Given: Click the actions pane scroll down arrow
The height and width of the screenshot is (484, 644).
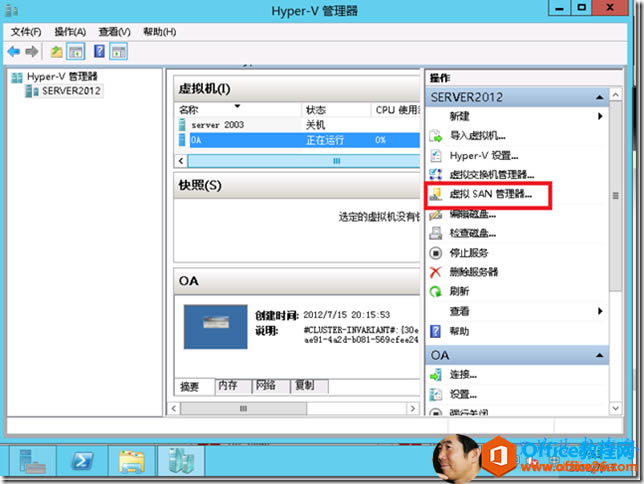Looking at the screenshot, I should 615,408.
